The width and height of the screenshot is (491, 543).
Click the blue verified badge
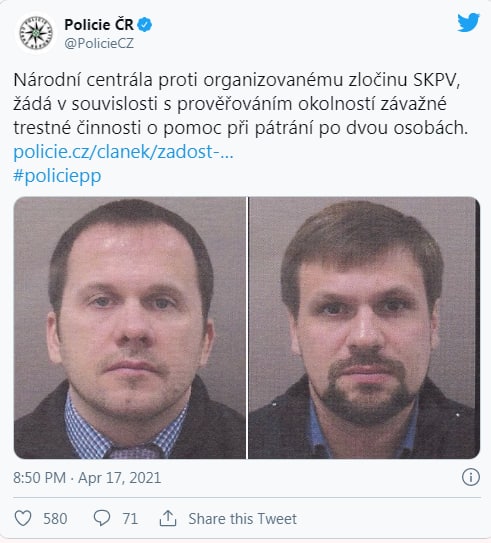[145, 25]
